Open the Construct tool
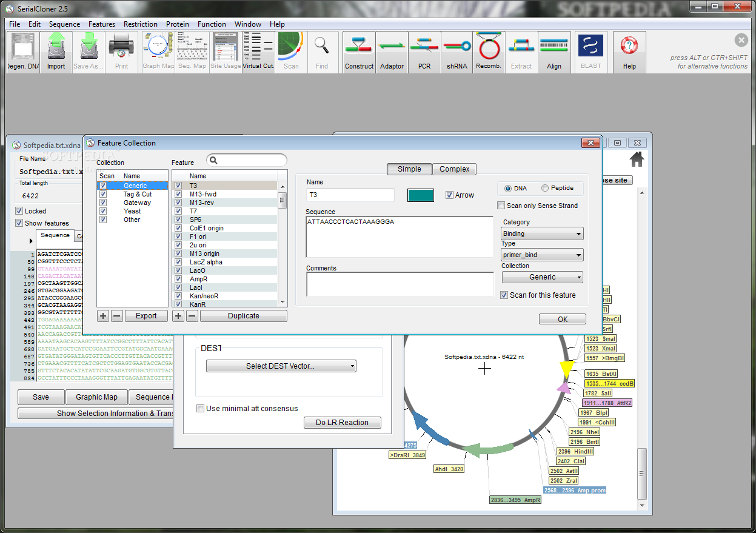This screenshot has height=533, width=756. (x=359, y=52)
